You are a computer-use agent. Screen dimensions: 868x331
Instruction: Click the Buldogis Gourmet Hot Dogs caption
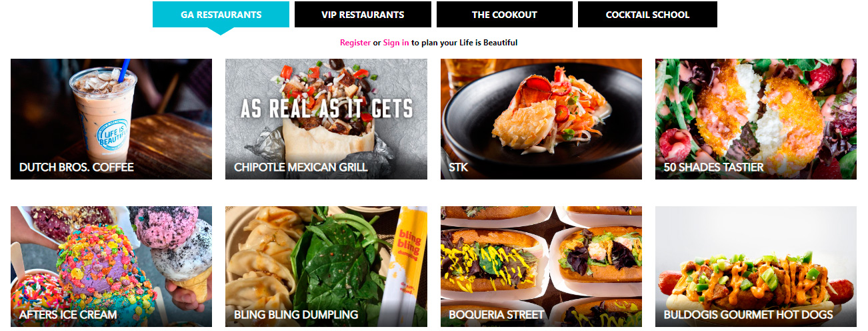748,315
